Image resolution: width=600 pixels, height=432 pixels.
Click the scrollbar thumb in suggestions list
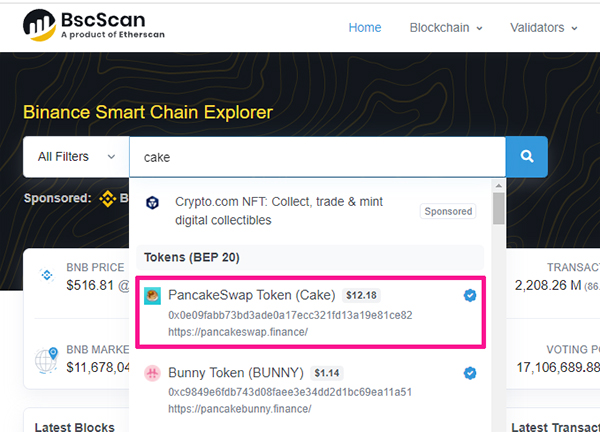[498, 208]
